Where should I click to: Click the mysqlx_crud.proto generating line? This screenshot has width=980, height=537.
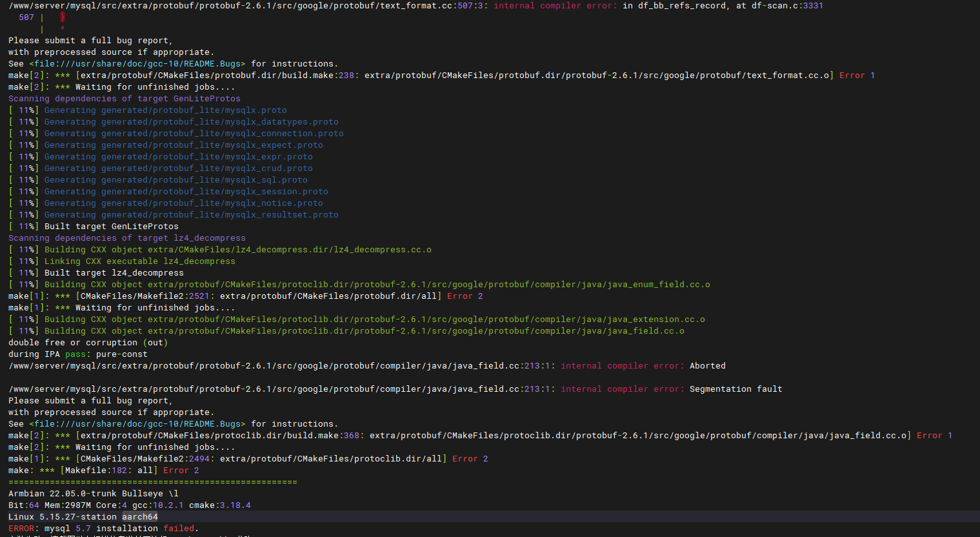[x=161, y=168]
